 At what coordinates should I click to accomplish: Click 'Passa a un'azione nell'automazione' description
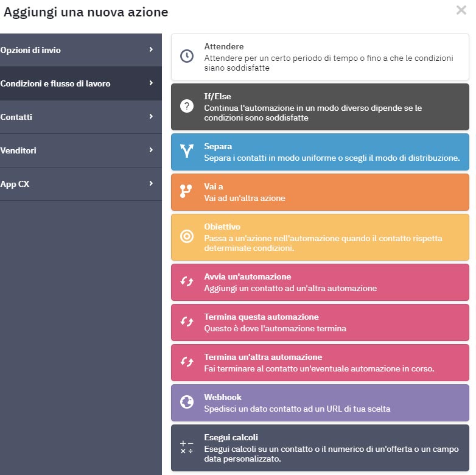[x=323, y=243]
